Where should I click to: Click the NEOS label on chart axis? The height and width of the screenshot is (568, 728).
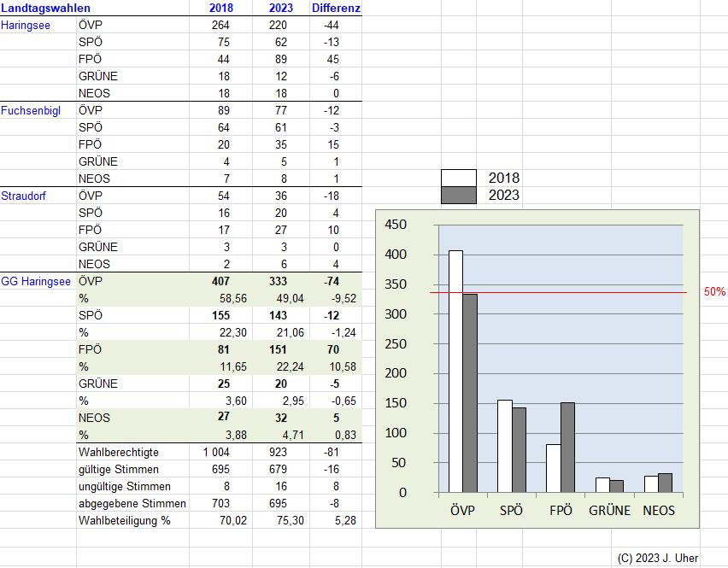click(659, 511)
